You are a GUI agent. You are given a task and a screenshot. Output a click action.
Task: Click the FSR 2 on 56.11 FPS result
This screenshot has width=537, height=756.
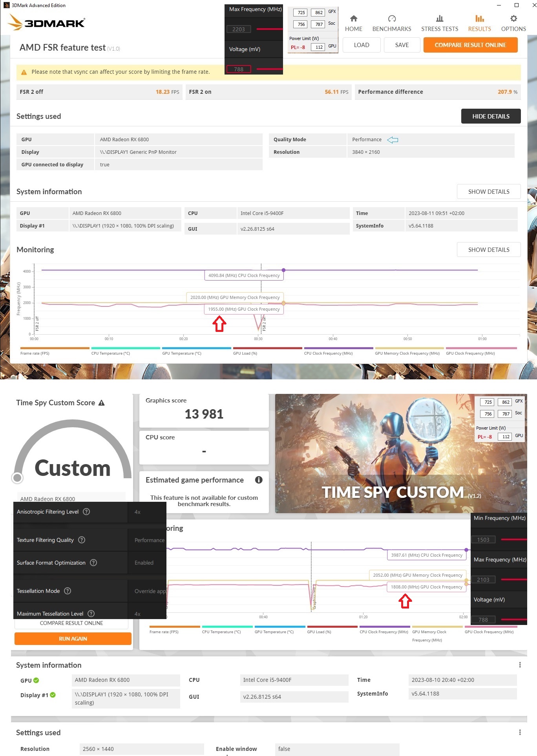click(268, 92)
